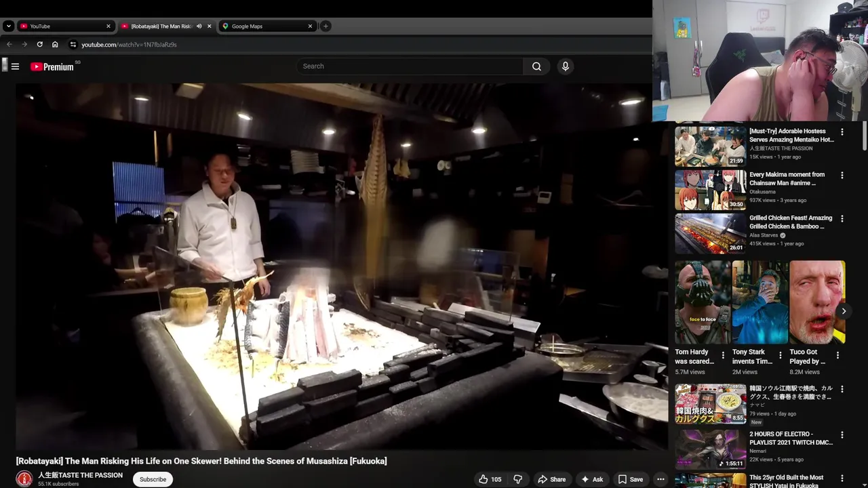Go to YouTube Premium home logo
The width and height of the screenshot is (868, 488).
point(53,66)
